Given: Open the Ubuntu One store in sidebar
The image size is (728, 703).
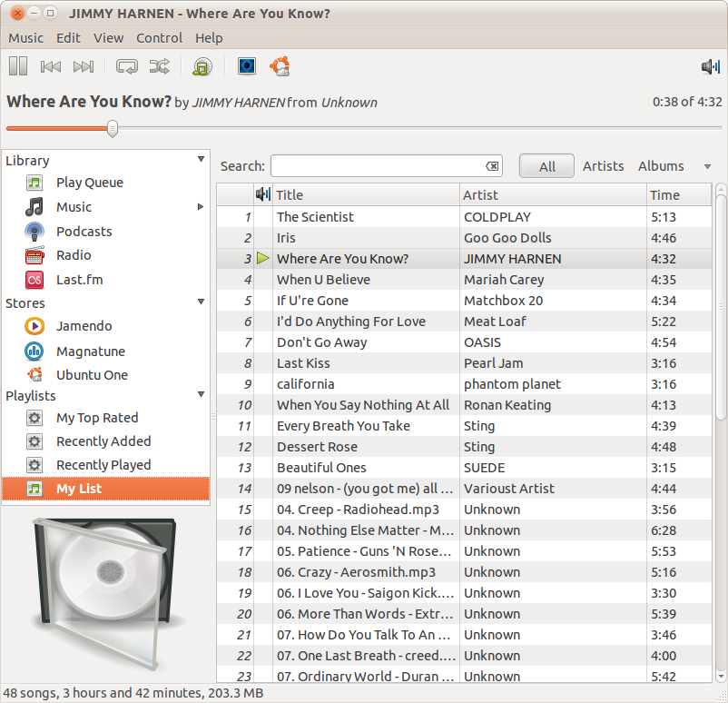Looking at the screenshot, I should [x=92, y=375].
